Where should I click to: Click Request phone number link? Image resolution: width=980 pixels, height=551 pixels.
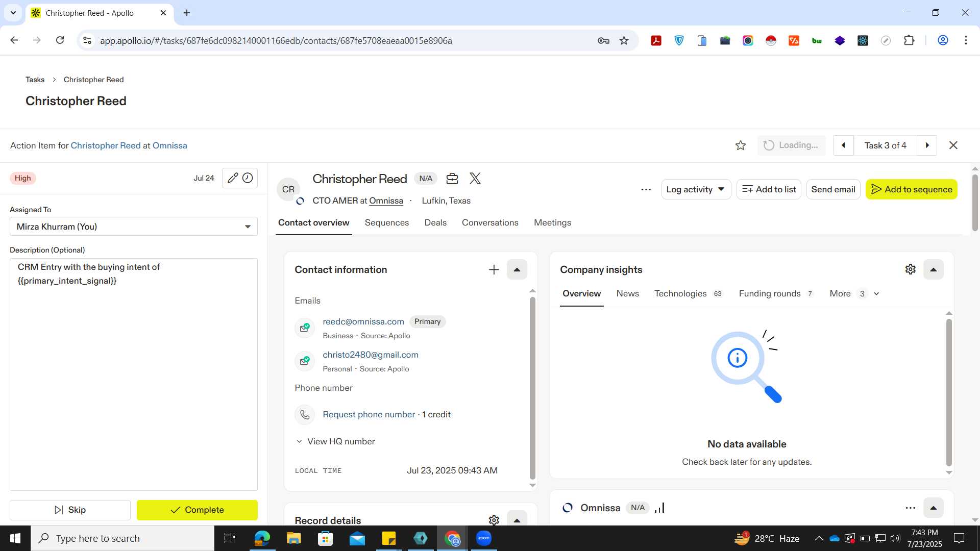[369, 415]
